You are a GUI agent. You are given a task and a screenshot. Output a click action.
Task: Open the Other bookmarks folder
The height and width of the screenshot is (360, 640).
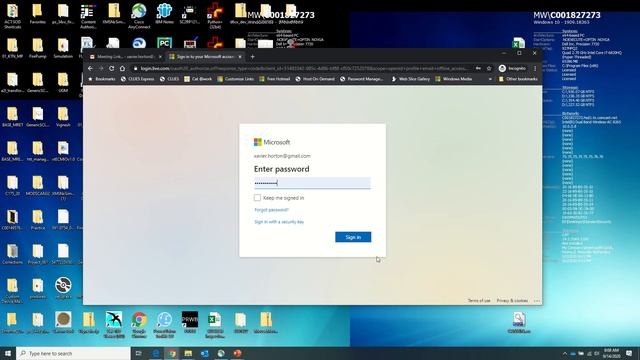tap(518, 79)
